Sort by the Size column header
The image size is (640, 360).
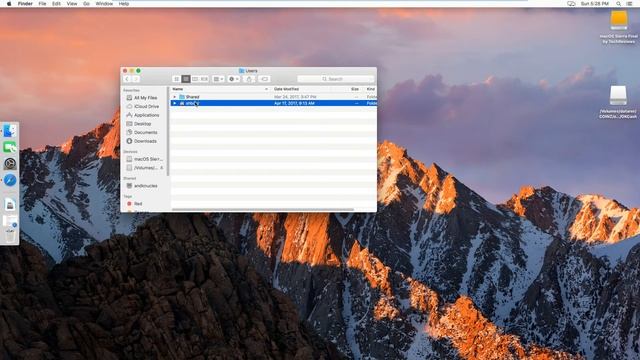[x=355, y=89]
